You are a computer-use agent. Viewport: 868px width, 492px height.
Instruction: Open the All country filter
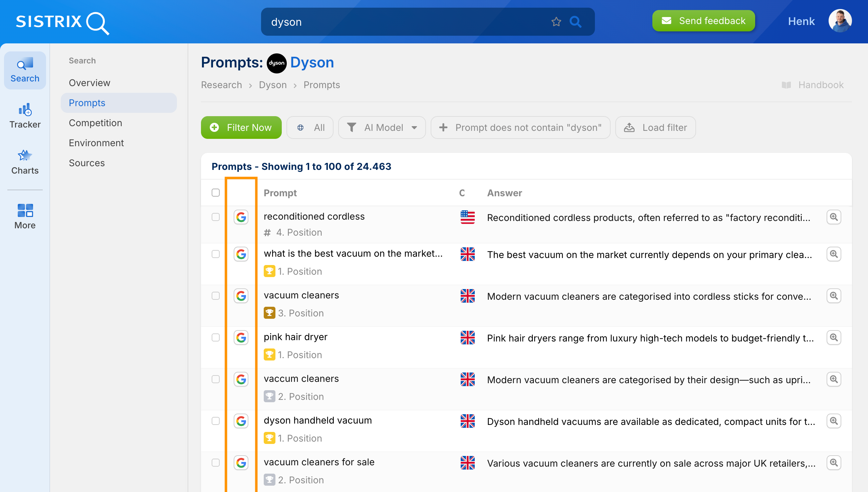(309, 128)
